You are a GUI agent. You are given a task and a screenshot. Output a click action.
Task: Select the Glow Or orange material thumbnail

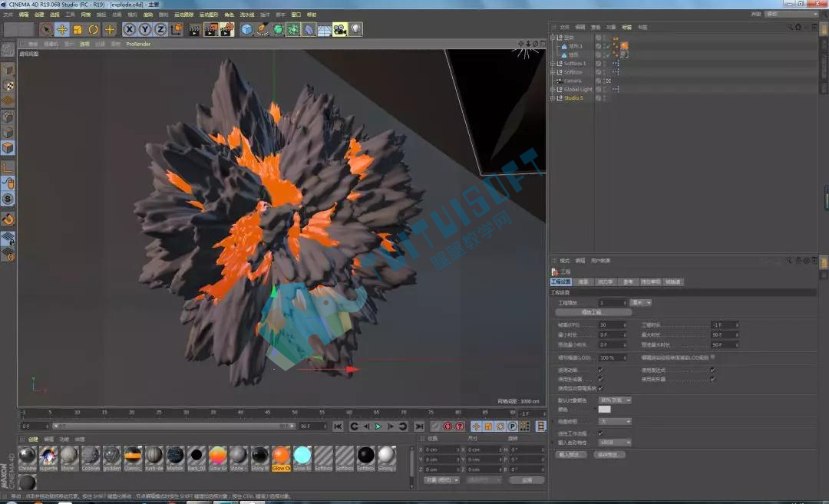tap(281, 458)
